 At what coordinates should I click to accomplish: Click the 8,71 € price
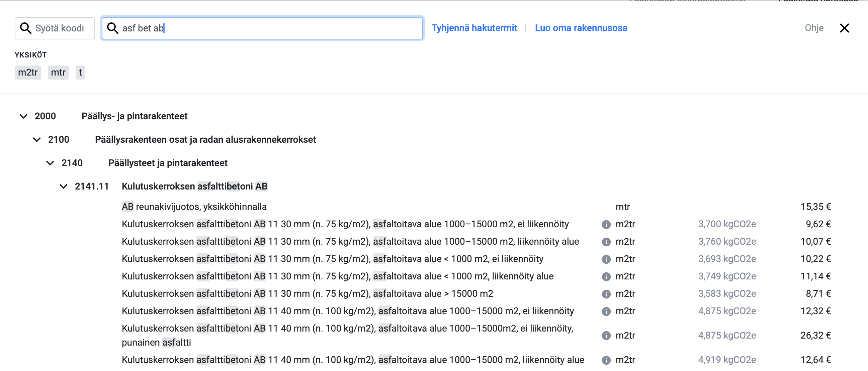coord(818,294)
